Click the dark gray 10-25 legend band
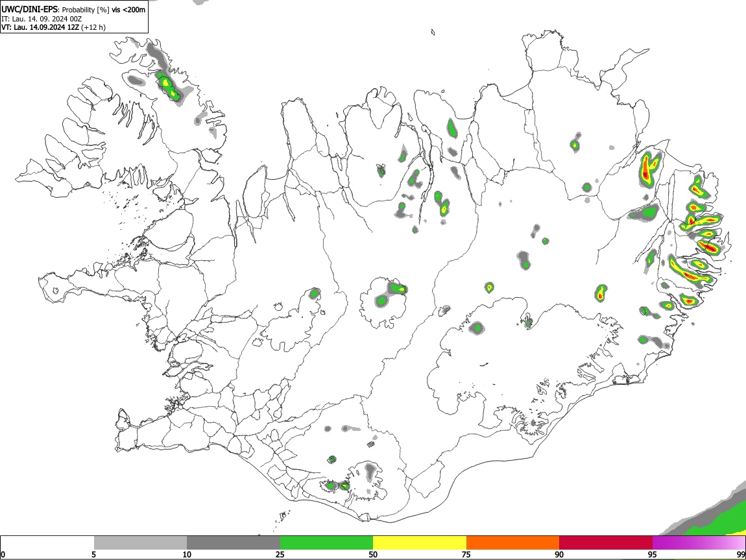Viewport: 746px width, 560px height. point(234,543)
